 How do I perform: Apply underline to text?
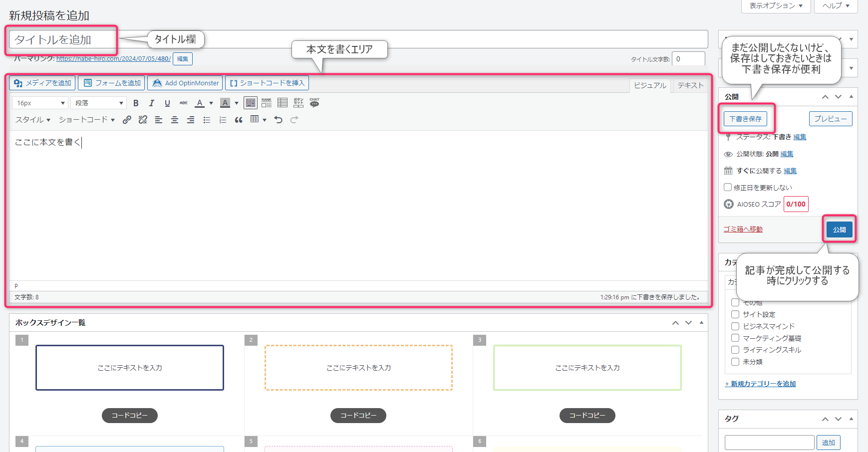point(168,103)
